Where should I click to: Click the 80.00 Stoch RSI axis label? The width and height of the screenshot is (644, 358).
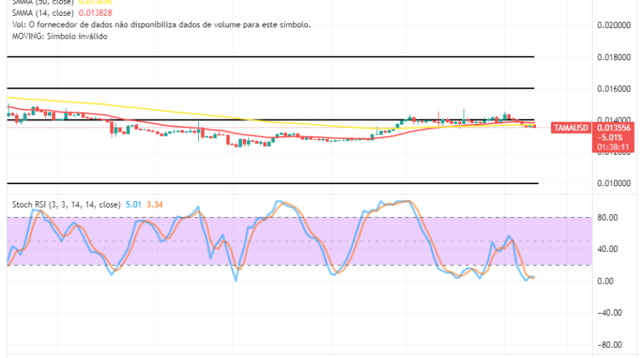pyautogui.click(x=608, y=218)
